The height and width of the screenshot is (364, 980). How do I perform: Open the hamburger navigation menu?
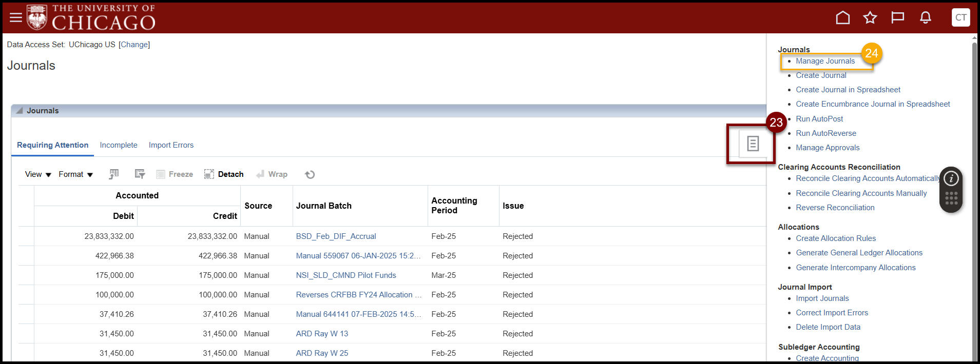tap(16, 17)
